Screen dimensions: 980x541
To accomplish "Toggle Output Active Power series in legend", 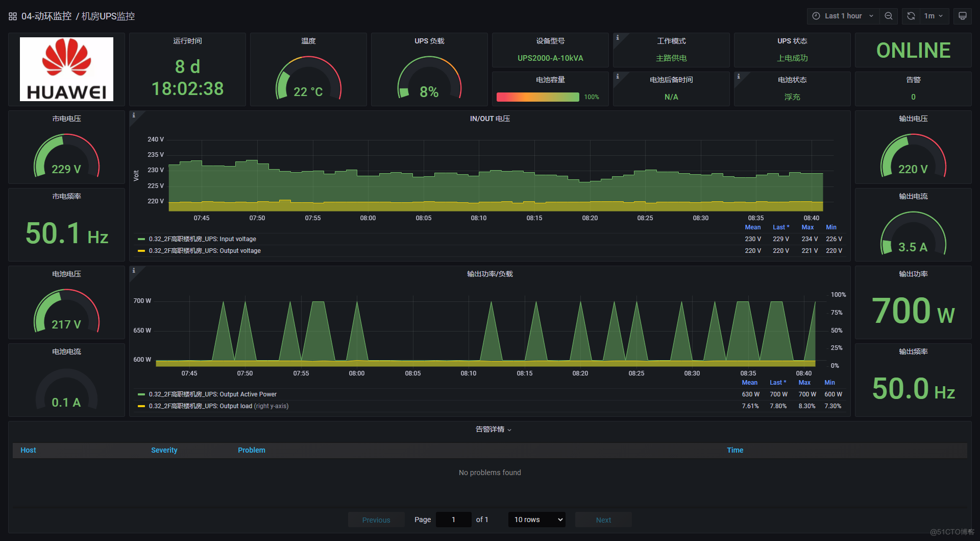I will point(213,394).
